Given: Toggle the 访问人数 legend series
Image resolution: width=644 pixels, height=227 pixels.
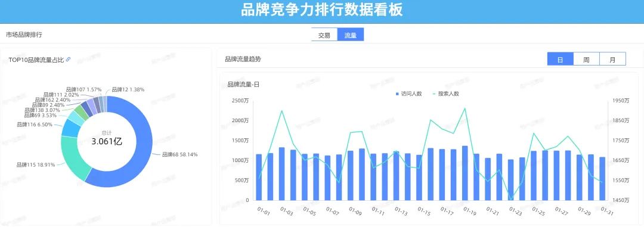Looking at the screenshot, I should coord(408,94).
